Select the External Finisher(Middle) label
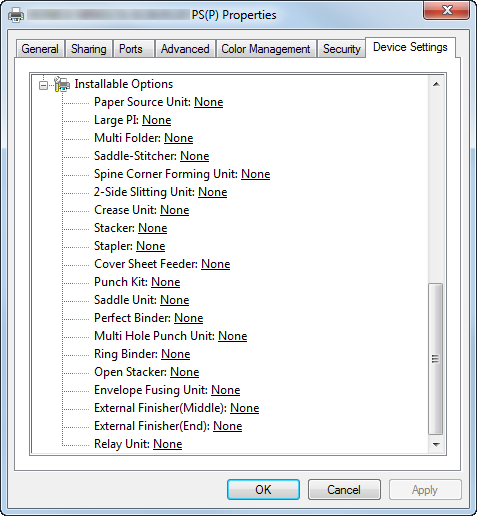Screen dimensions: 477x516 [x=161, y=408]
